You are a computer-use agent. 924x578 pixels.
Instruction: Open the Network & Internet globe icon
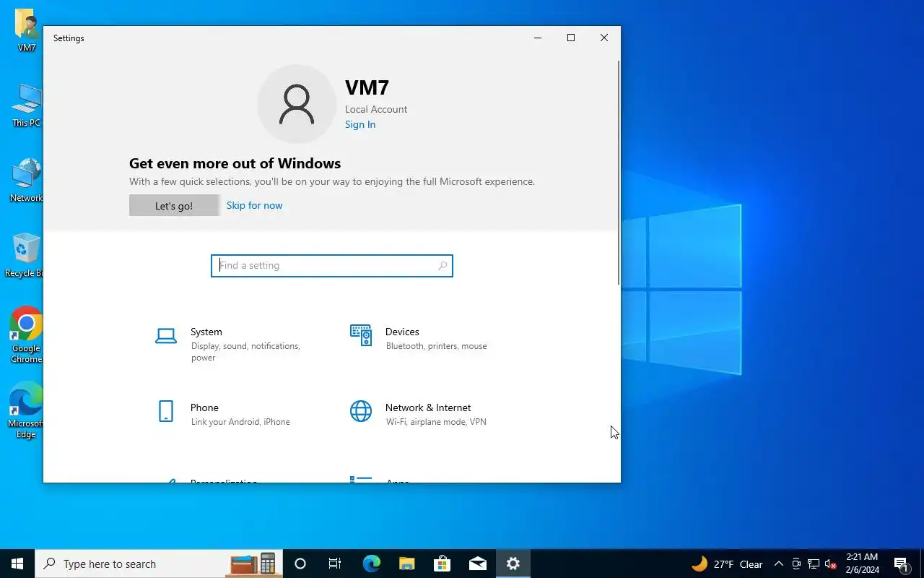361,411
